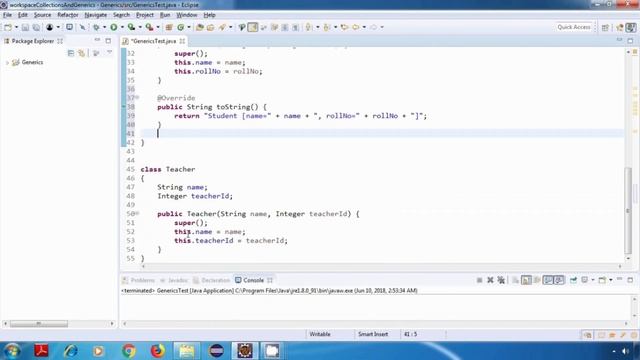
Task: Click the green Run button icon
Action: (x=113, y=27)
